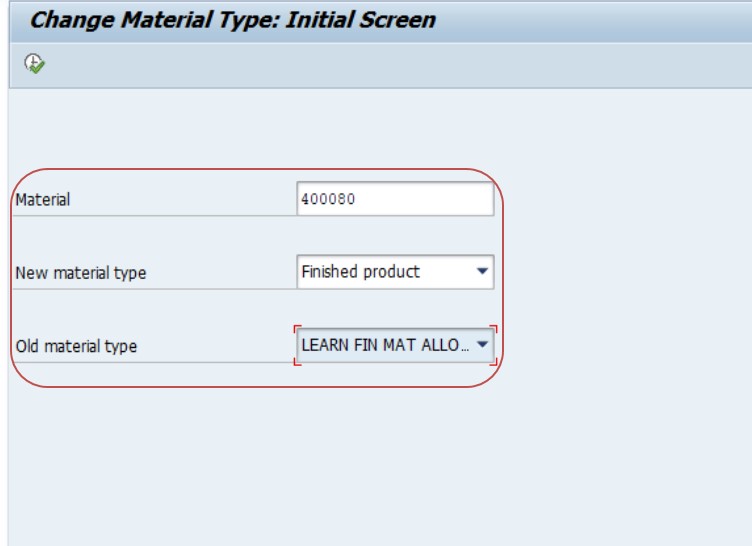Image resolution: width=752 pixels, height=546 pixels.
Task: Click the word Finished in New material type
Action: tap(329, 272)
